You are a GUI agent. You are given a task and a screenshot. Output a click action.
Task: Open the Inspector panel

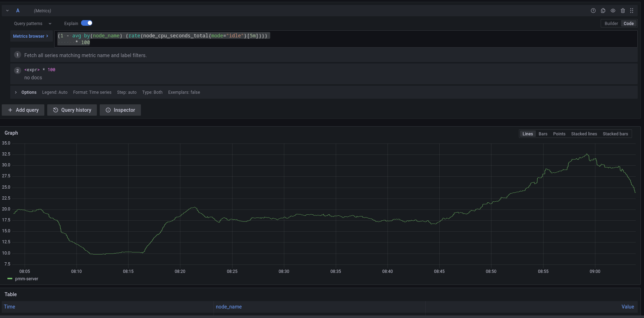(120, 110)
